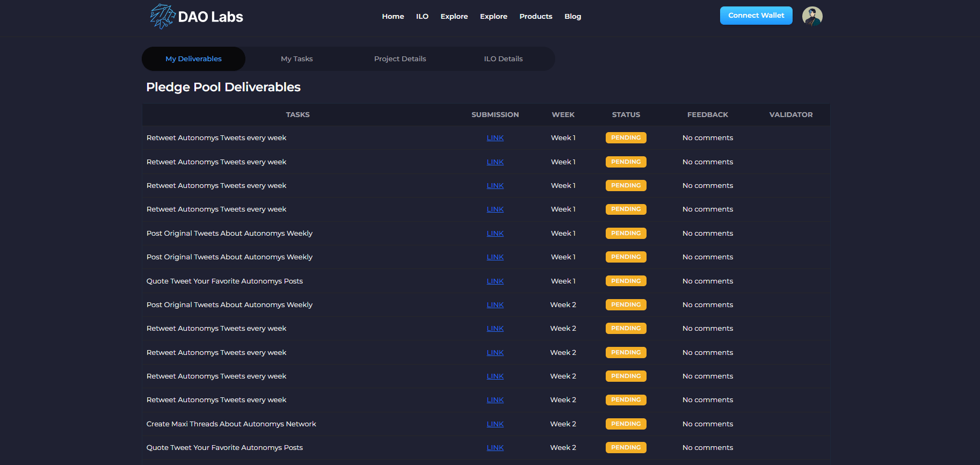980x465 pixels.
Task: Click the DAO Labs logo icon
Action: tap(163, 16)
